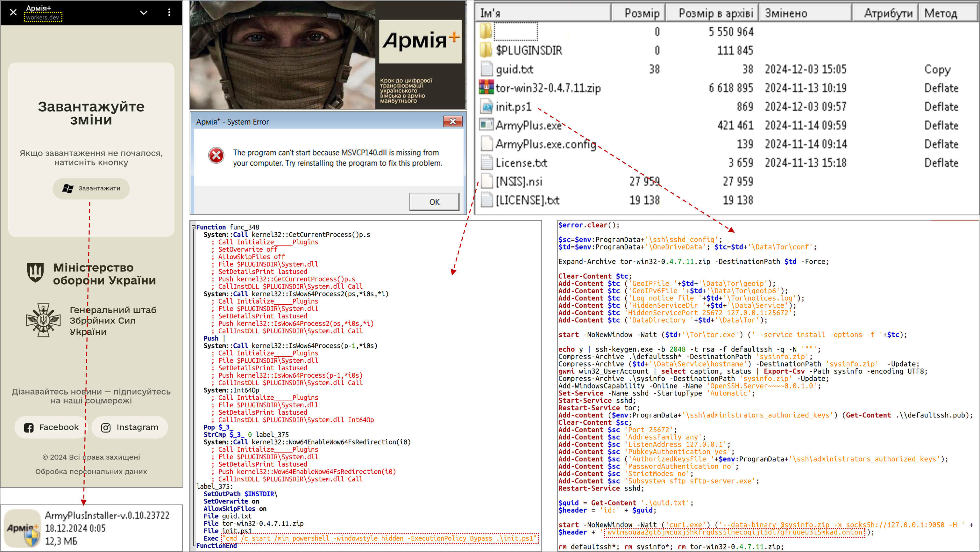Click Обробка персональних даних link
The image size is (980, 552).
91,472
